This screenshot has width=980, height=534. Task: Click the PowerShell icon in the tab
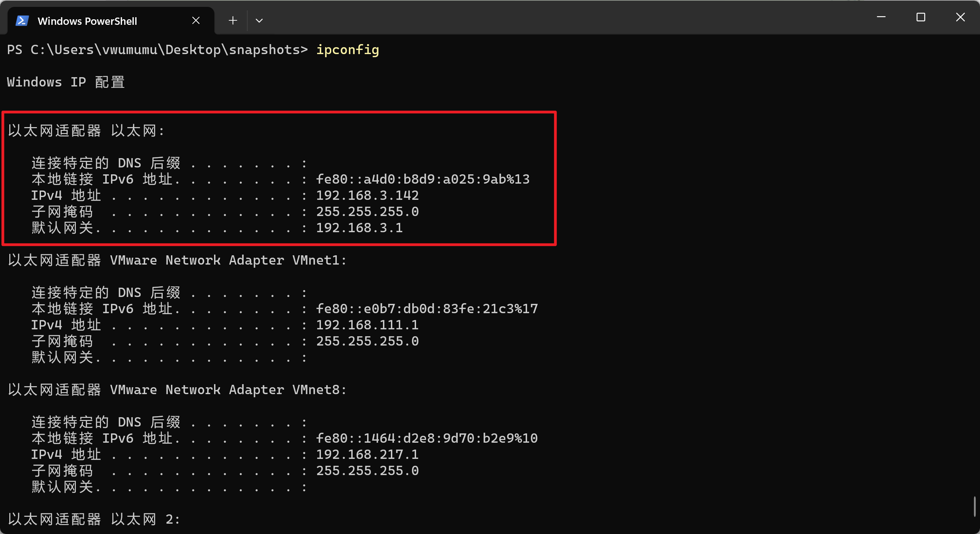tap(22, 21)
